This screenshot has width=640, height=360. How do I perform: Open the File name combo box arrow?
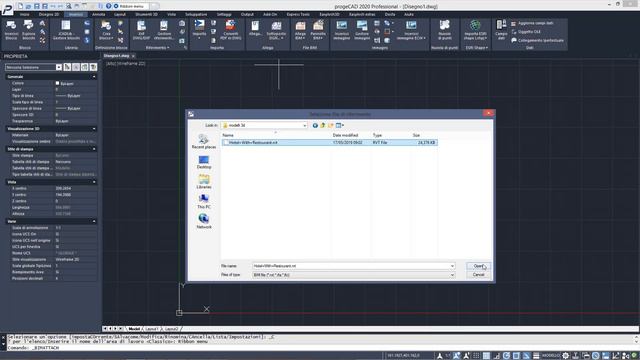coord(452,266)
